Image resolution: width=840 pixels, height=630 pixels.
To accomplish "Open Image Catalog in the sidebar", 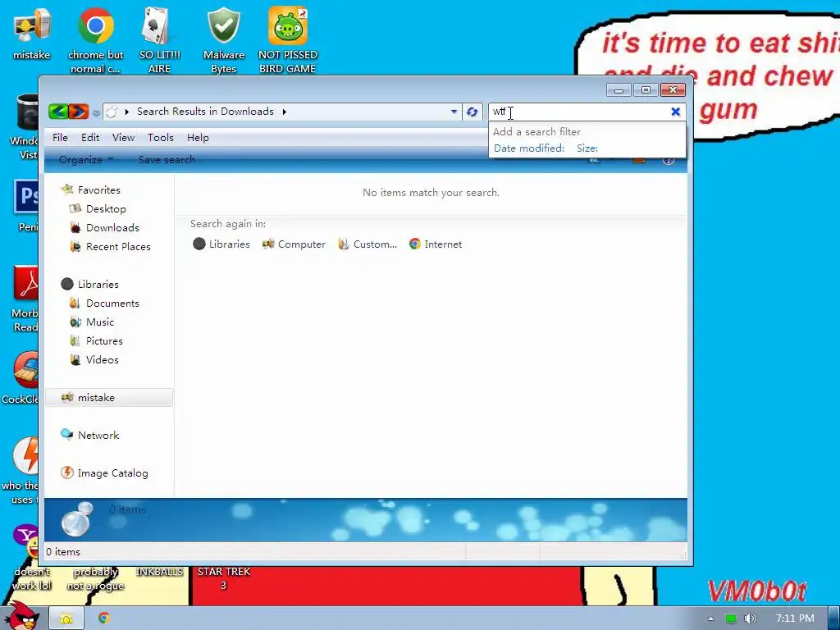I will tap(104, 473).
